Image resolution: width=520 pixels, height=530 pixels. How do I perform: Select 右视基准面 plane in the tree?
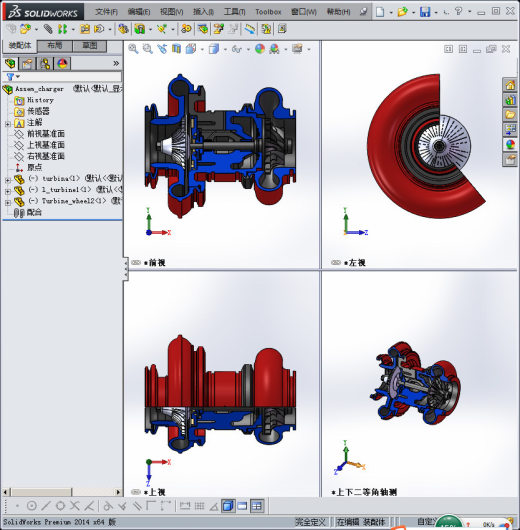tap(46, 156)
